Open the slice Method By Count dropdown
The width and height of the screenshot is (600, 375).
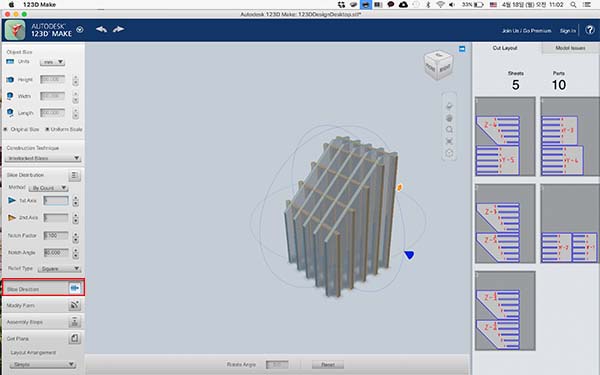pos(49,188)
